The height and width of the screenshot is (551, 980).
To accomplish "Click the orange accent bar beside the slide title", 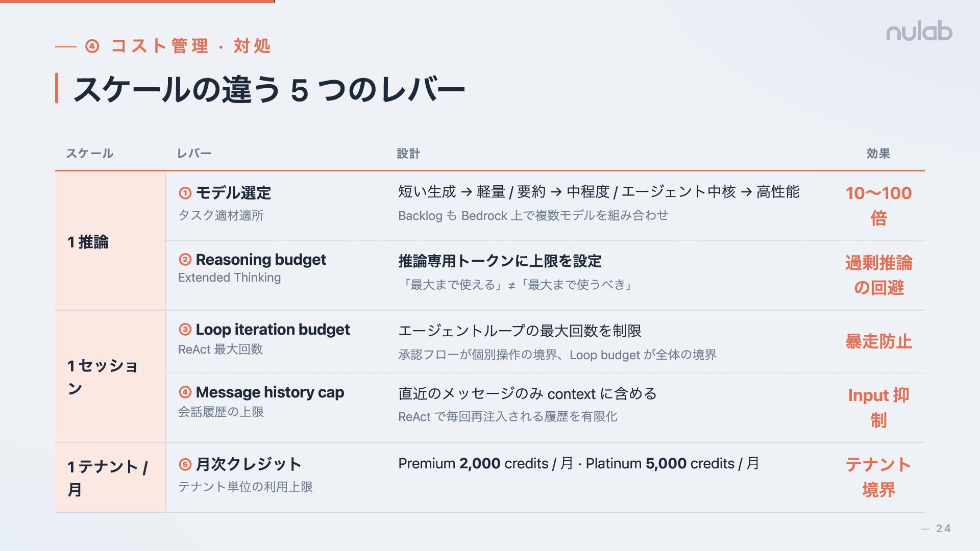I will coord(57,88).
